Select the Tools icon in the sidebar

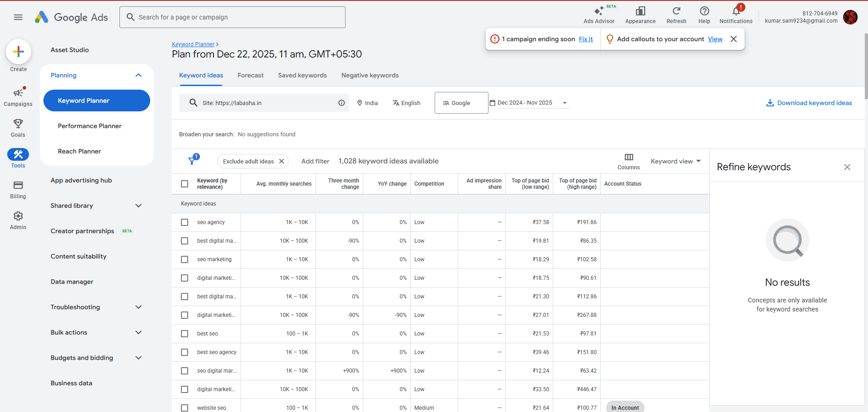tap(18, 154)
